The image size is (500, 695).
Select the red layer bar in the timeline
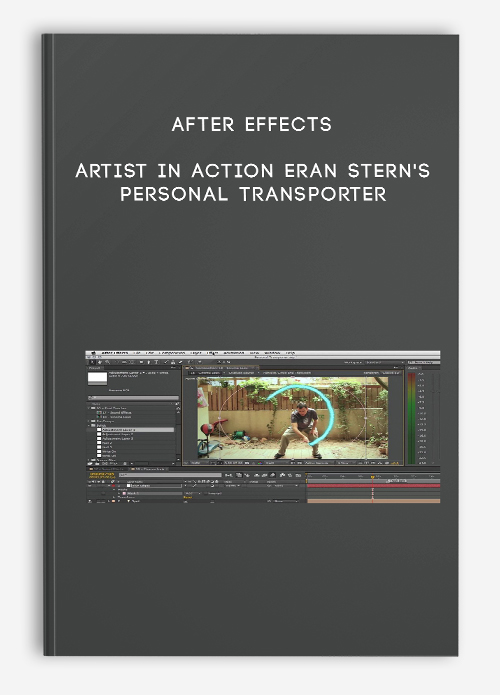click(x=373, y=486)
